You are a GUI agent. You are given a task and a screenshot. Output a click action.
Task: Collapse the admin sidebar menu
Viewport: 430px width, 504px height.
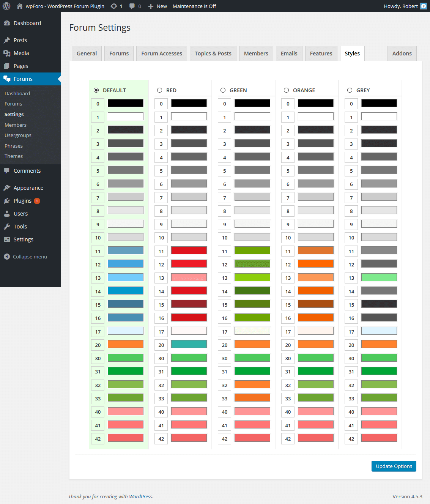coord(26,257)
